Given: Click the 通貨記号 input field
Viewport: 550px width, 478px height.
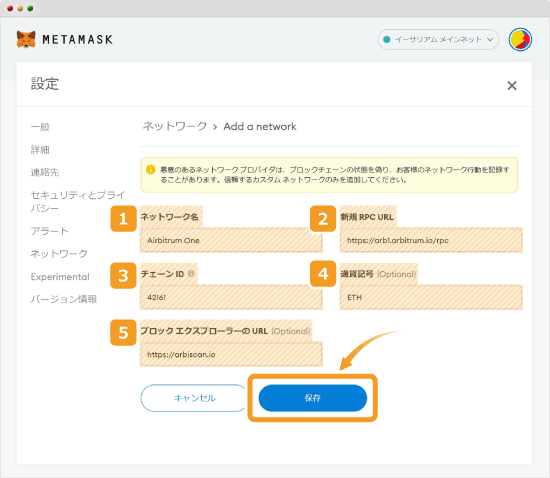Looking at the screenshot, I should pyautogui.click(x=431, y=297).
